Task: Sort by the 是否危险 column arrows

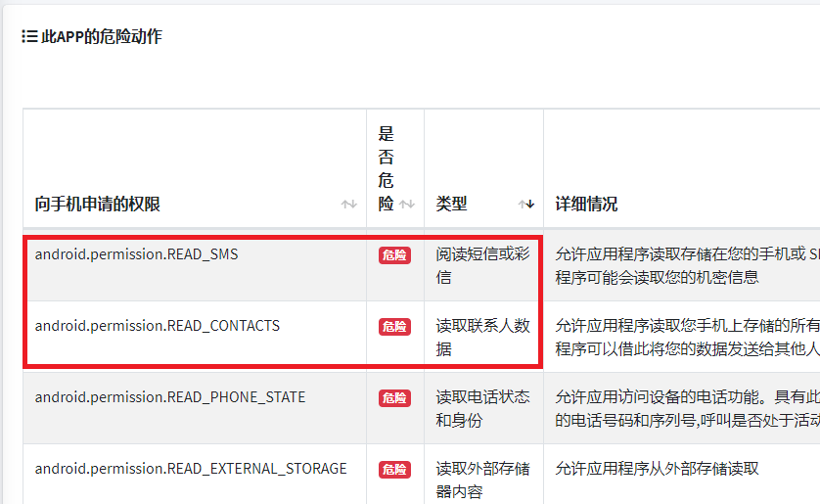Action: click(407, 204)
